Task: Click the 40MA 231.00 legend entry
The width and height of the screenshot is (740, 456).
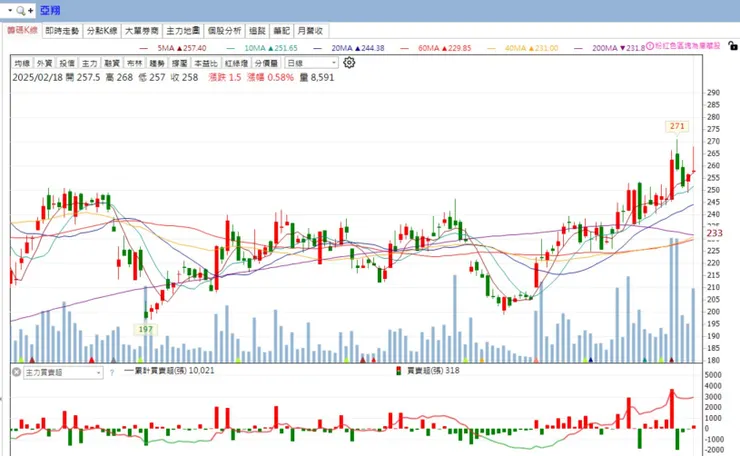Action: pos(531,48)
